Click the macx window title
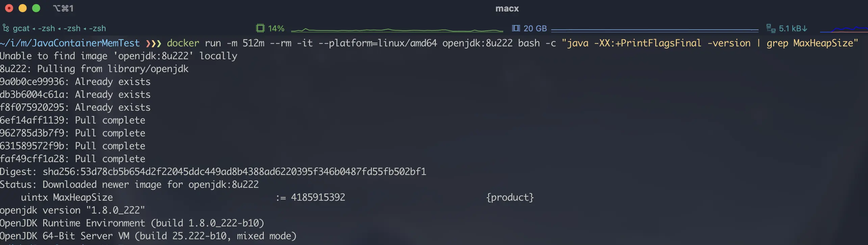Image resolution: width=868 pixels, height=245 pixels. [507, 8]
